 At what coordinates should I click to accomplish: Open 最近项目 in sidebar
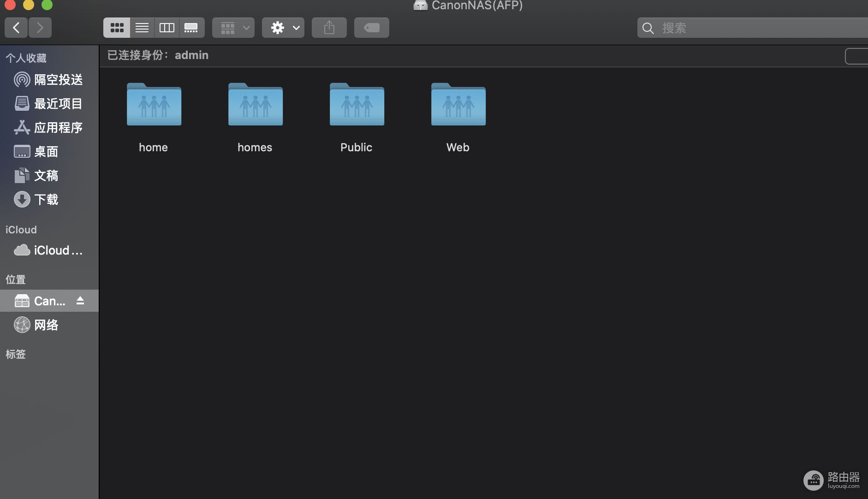(x=49, y=104)
